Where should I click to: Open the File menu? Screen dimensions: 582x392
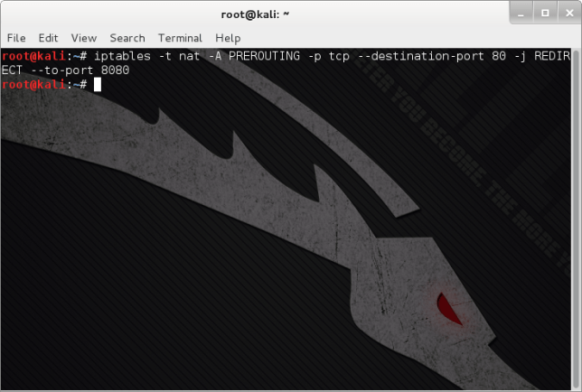[16, 38]
